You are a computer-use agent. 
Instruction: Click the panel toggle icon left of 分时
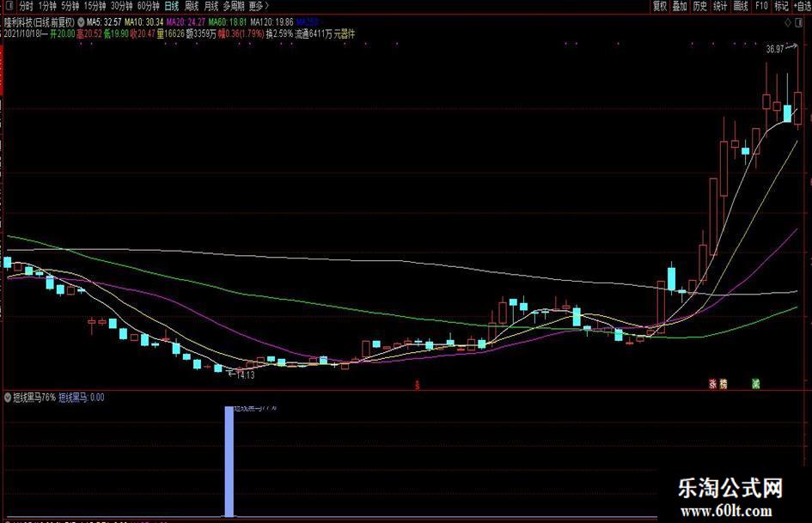(9, 6)
